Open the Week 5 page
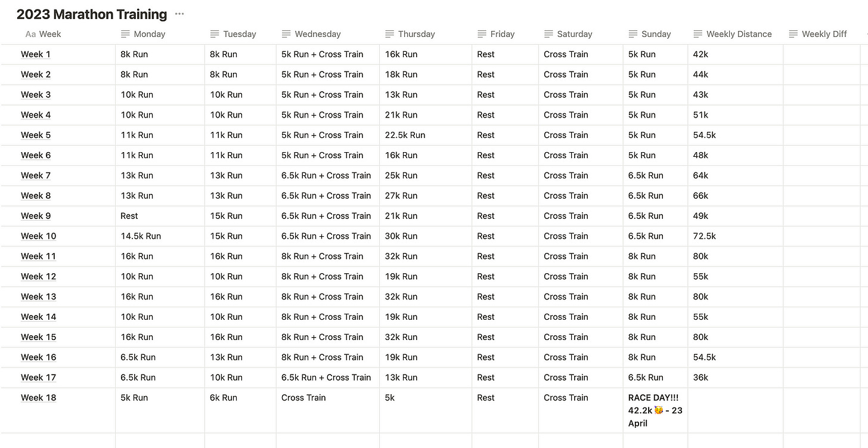 tap(36, 135)
